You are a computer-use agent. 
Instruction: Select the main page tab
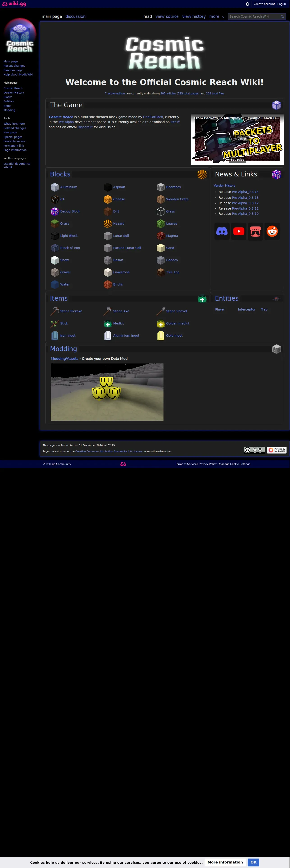(x=52, y=16)
